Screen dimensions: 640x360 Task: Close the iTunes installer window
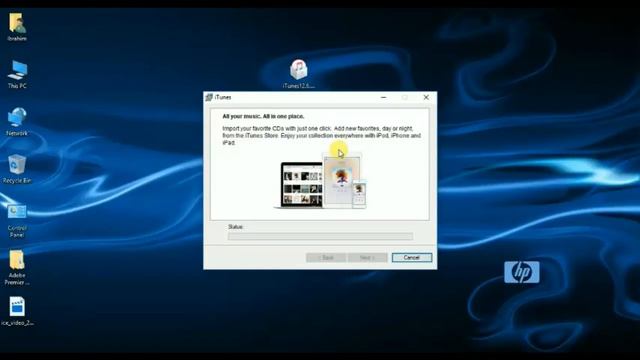(426, 97)
